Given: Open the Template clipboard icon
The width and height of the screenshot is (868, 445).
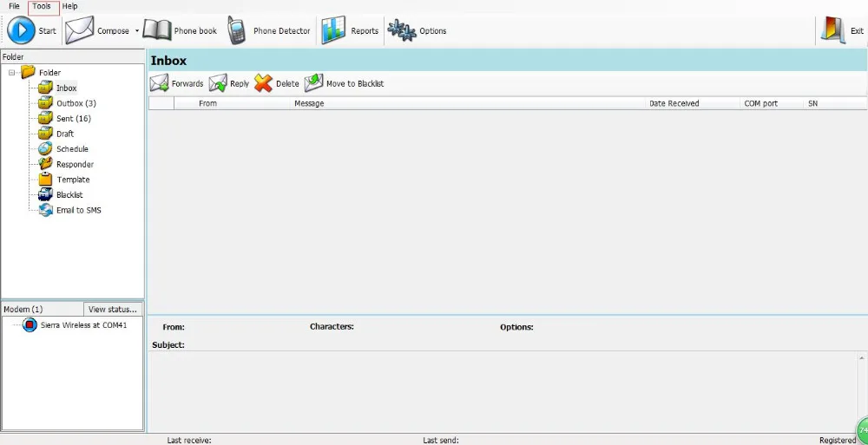Looking at the screenshot, I should (45, 180).
